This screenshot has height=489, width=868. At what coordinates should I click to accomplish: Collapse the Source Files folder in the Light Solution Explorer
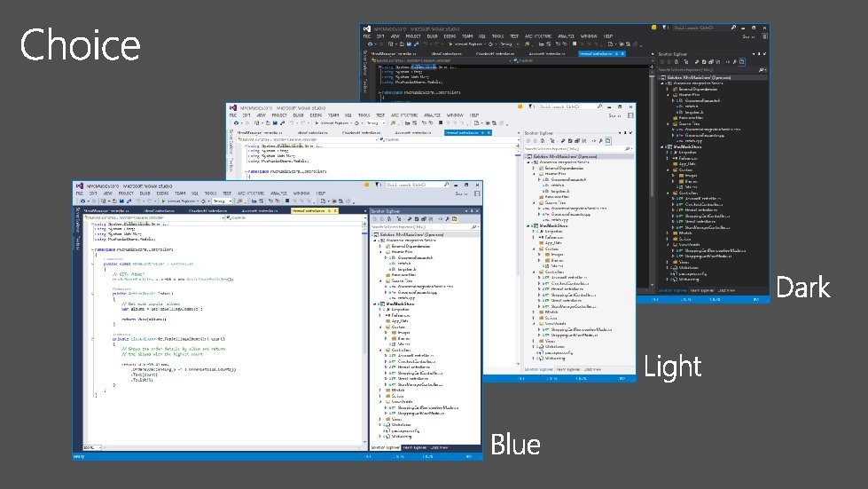(x=535, y=202)
